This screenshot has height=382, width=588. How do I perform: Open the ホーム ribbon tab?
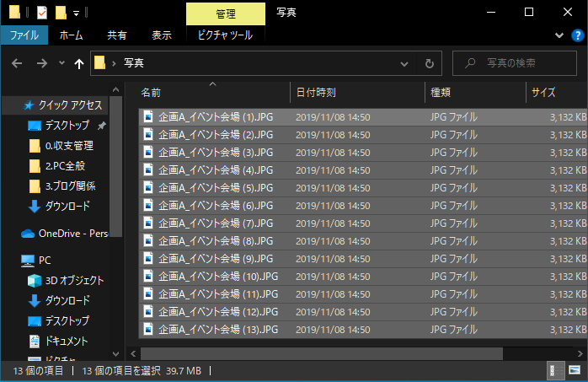(x=71, y=35)
